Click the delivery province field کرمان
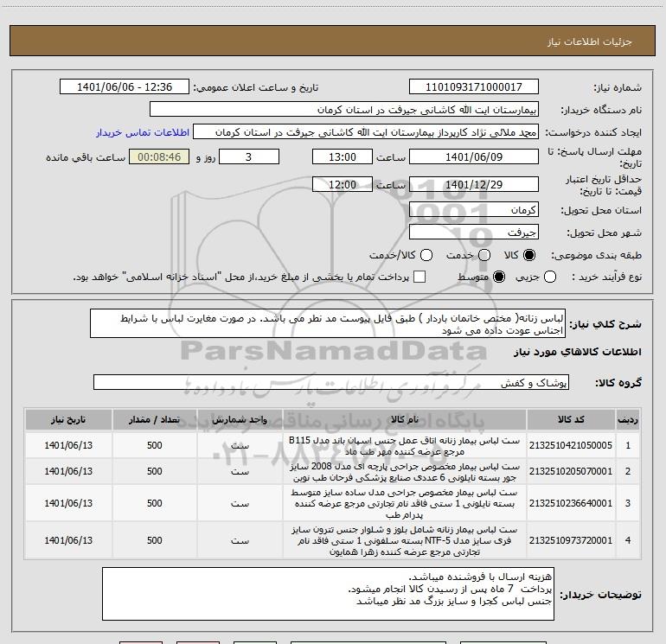Screen dimensions: 666x644 [x=474, y=210]
